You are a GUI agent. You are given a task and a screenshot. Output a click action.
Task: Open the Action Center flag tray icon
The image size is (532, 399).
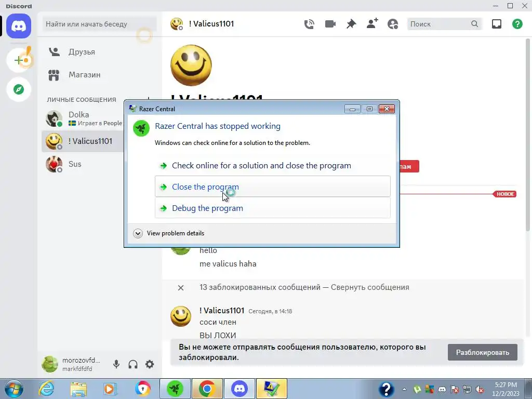(x=455, y=390)
